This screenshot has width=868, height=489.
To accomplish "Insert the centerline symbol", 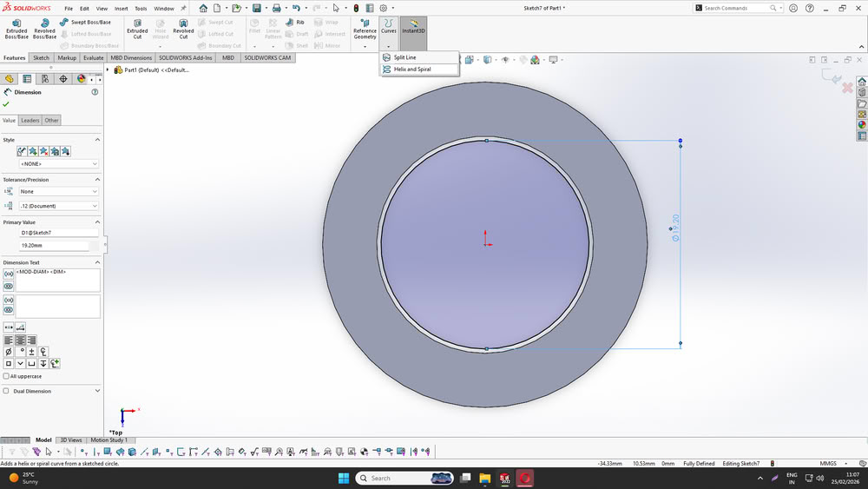I will click(x=43, y=352).
